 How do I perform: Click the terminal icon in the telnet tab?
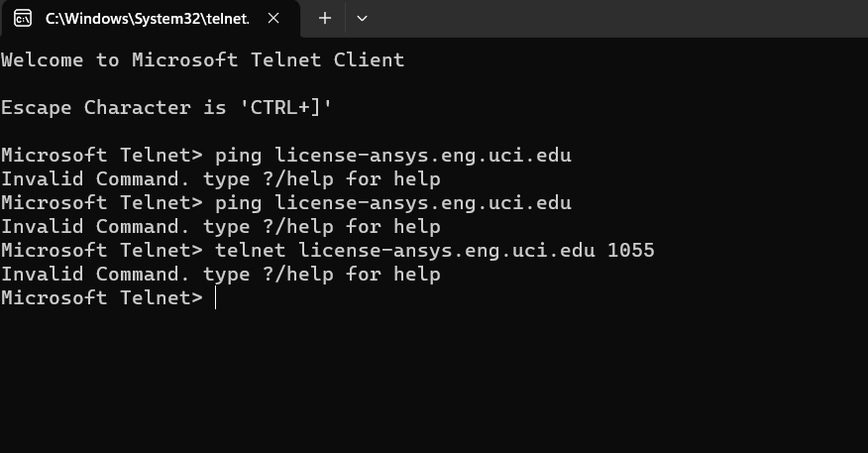point(23,18)
